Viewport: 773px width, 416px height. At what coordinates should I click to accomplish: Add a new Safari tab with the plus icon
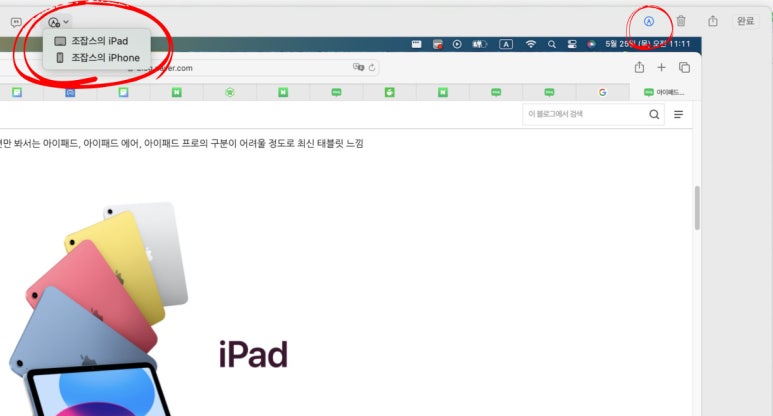662,68
